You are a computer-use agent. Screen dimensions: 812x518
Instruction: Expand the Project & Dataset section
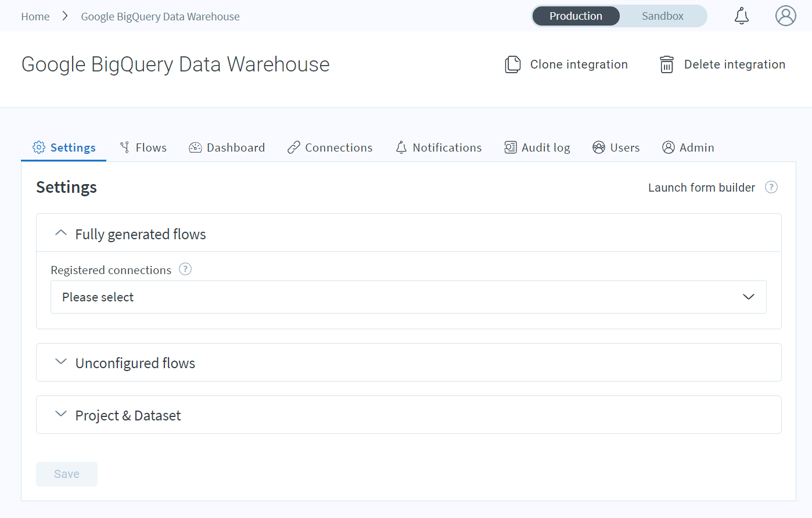(61, 415)
